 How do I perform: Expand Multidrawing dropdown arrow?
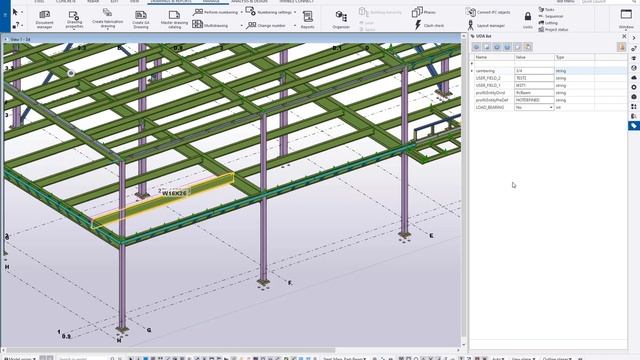click(x=242, y=26)
